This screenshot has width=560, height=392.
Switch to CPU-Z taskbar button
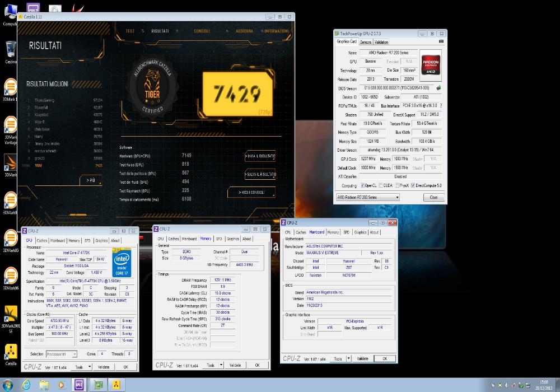tap(80, 385)
